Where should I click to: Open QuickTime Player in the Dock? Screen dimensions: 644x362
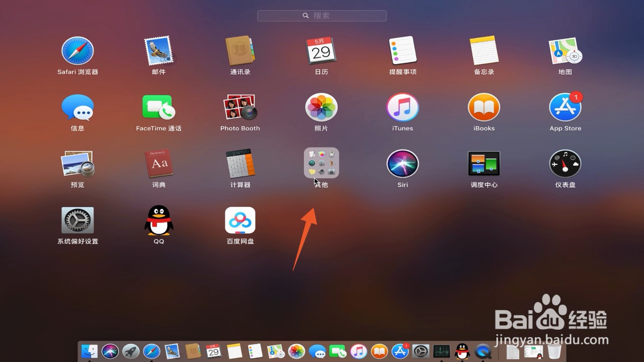click(483, 352)
